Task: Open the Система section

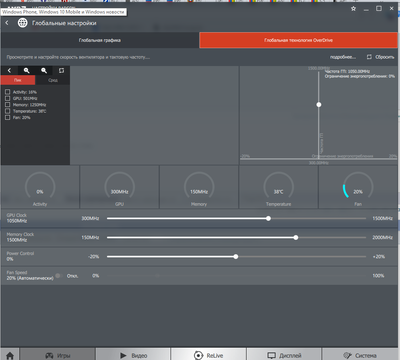Action: pyautogui.click(x=360, y=355)
